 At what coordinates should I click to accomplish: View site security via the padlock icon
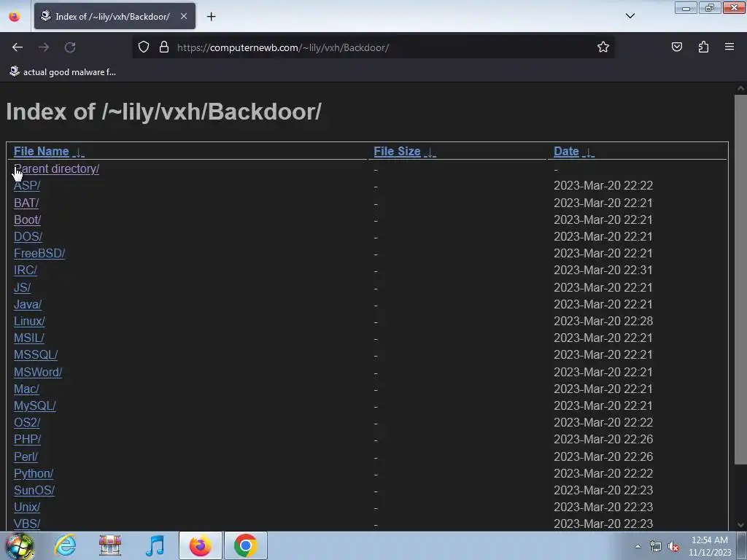tap(164, 47)
